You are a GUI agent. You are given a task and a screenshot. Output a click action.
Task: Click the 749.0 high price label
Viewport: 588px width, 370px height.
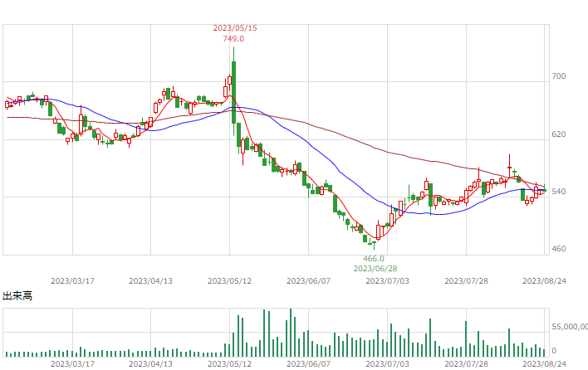233,39
